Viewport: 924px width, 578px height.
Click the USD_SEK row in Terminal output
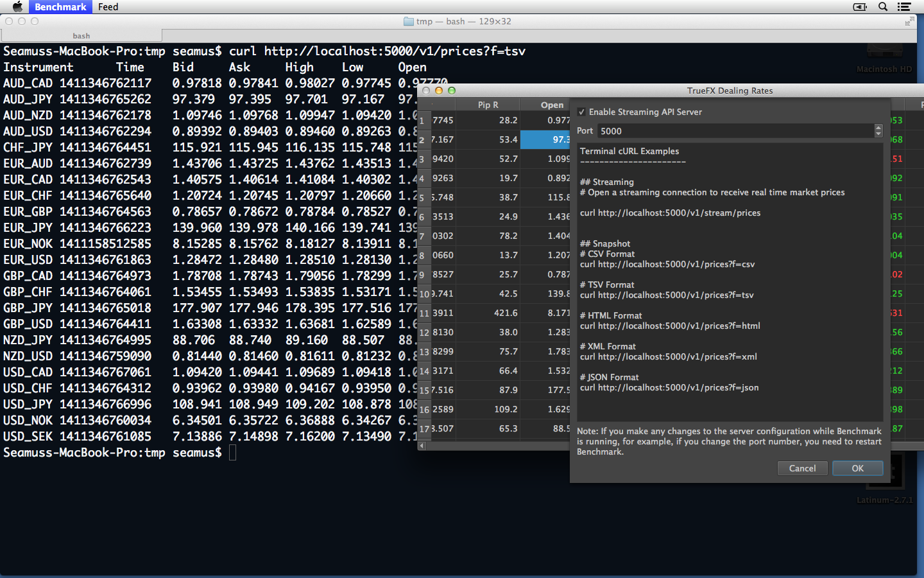(x=210, y=436)
